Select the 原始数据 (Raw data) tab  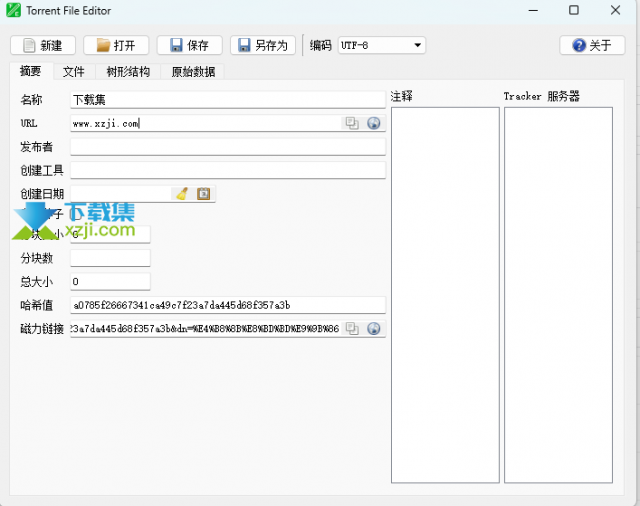pos(192,71)
